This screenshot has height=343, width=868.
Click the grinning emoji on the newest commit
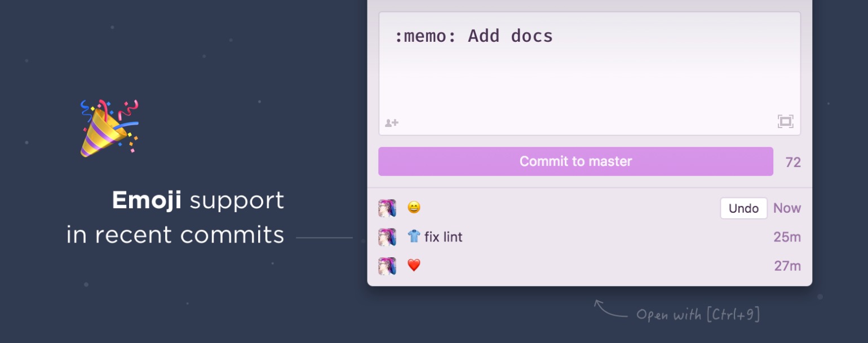pyautogui.click(x=413, y=208)
